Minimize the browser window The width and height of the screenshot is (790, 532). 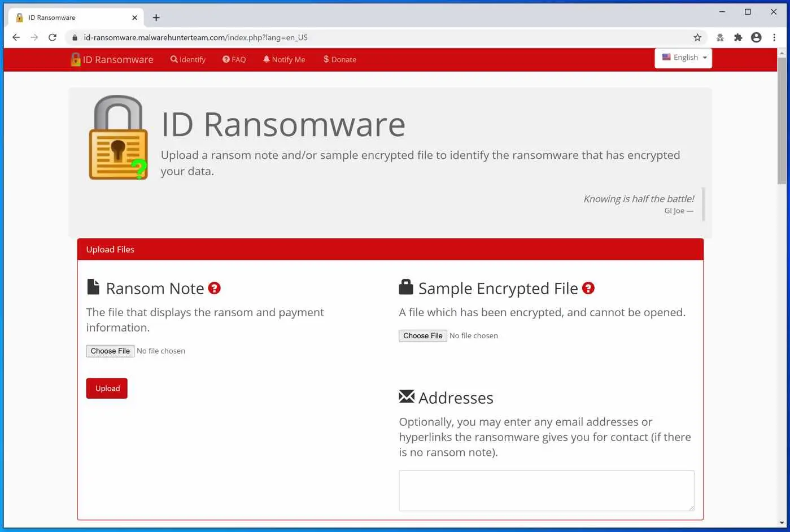(722, 12)
